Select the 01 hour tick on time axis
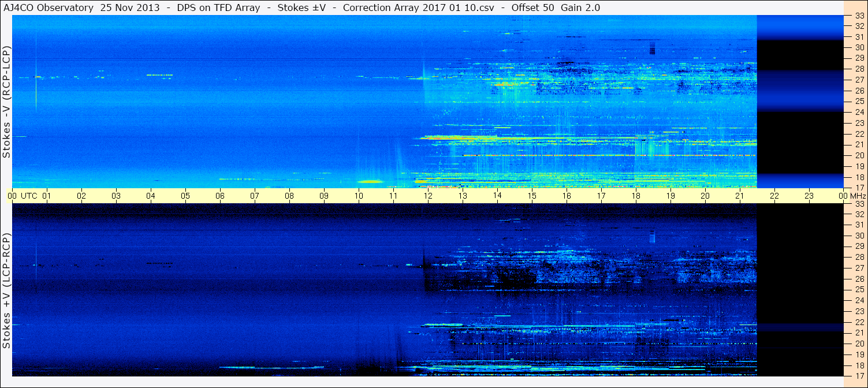868x388 pixels. click(x=47, y=196)
